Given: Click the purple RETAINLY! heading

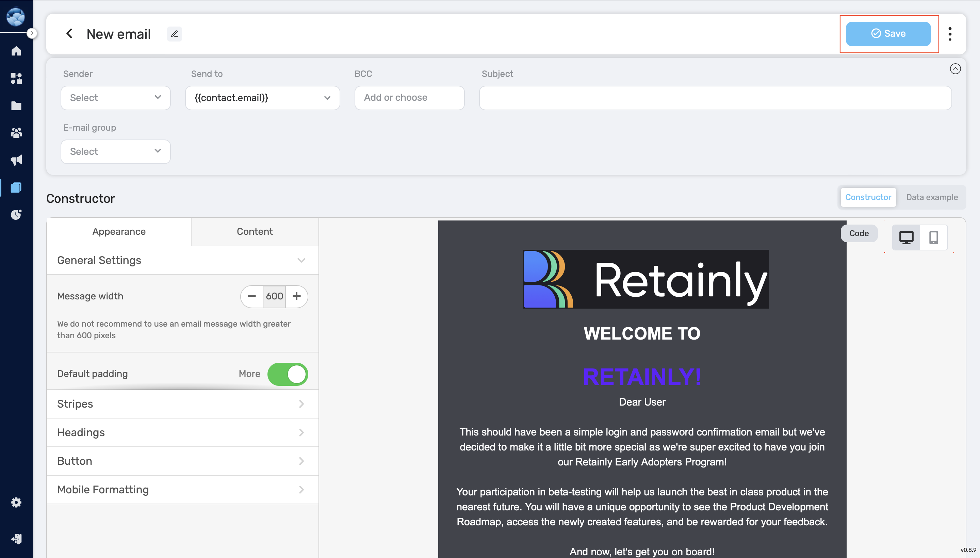Looking at the screenshot, I should 642,377.
